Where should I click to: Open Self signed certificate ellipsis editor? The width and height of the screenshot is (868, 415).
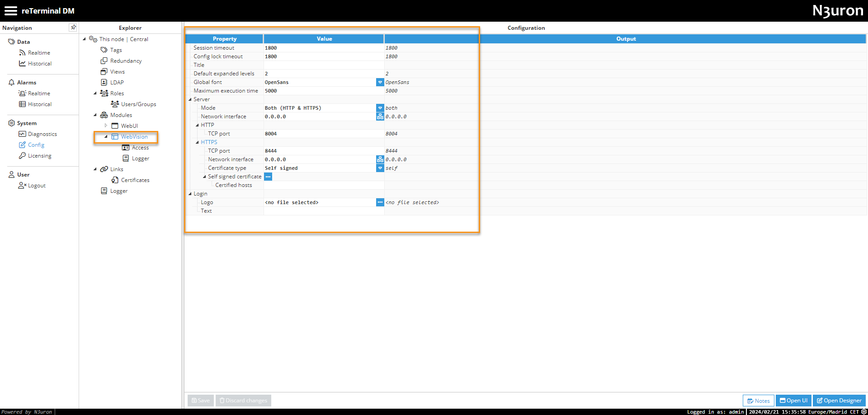coord(268,177)
